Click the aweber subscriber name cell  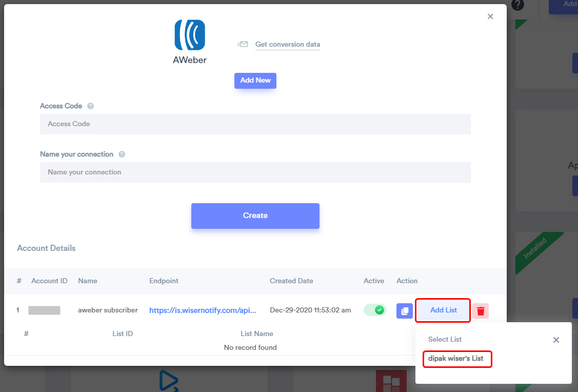coord(108,310)
